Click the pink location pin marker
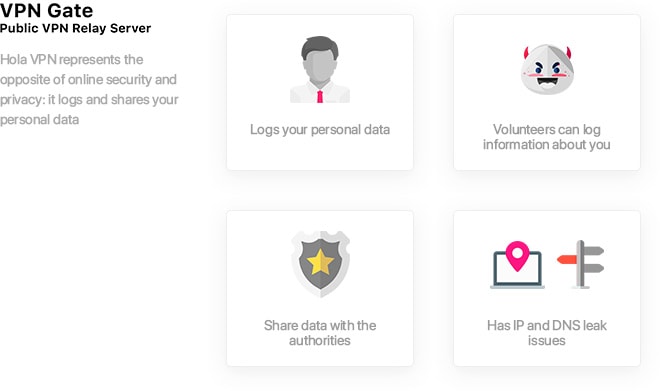660x391 pixels. [517, 256]
